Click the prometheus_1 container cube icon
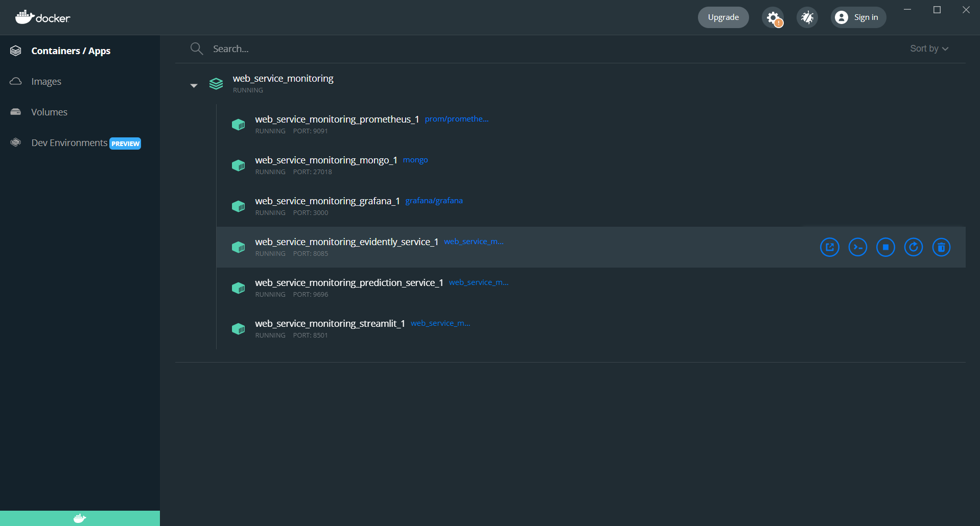Viewport: 980px width, 526px height. click(x=239, y=125)
